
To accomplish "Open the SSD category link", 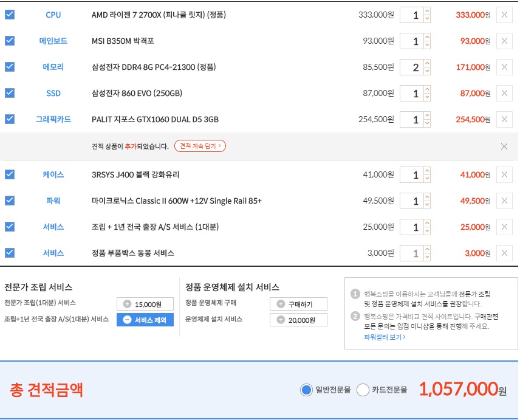I will click(x=53, y=93).
